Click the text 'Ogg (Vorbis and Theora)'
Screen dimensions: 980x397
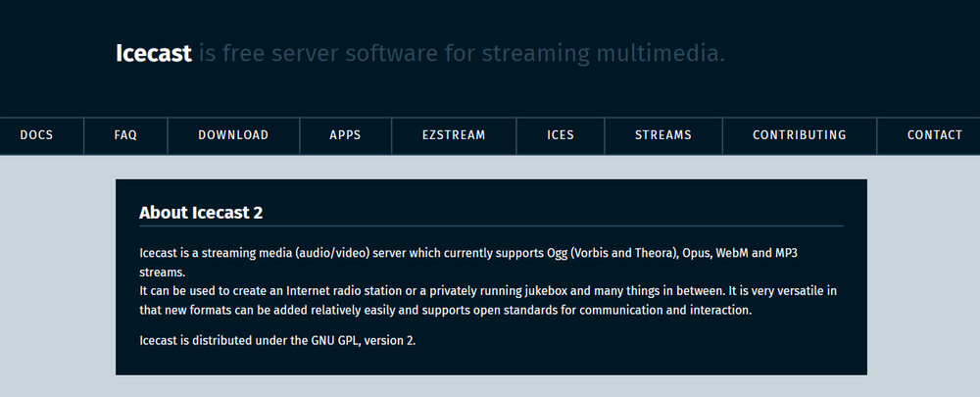[613, 253]
